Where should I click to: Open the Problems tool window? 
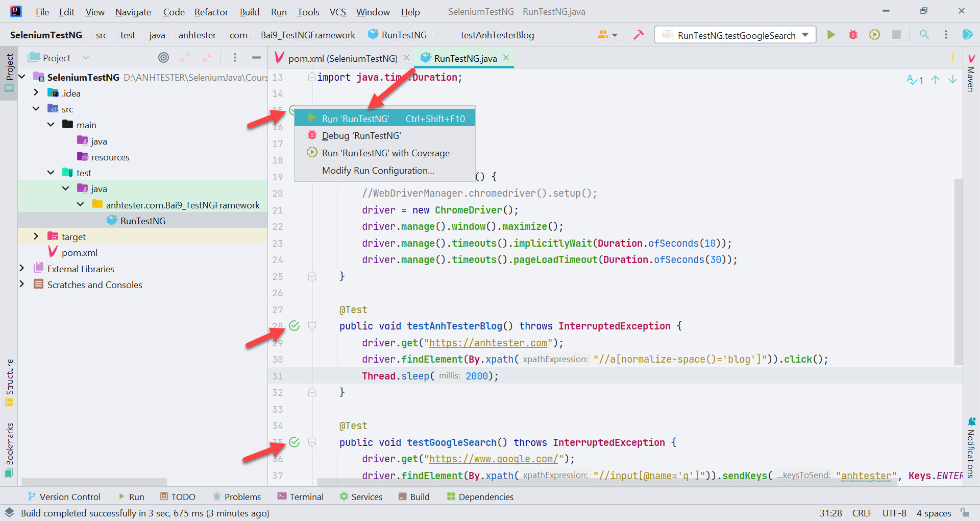click(236, 496)
